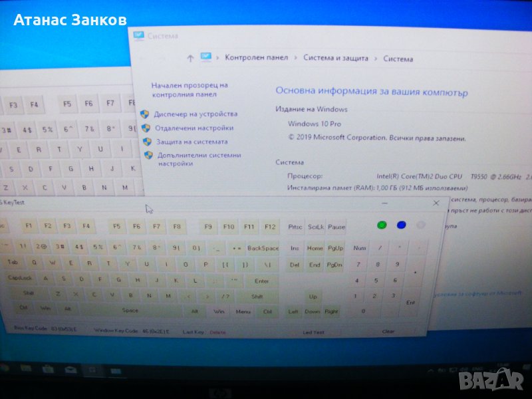
Task: Click the blue circle indicator in KeyTest
Action: pyautogui.click(x=401, y=225)
